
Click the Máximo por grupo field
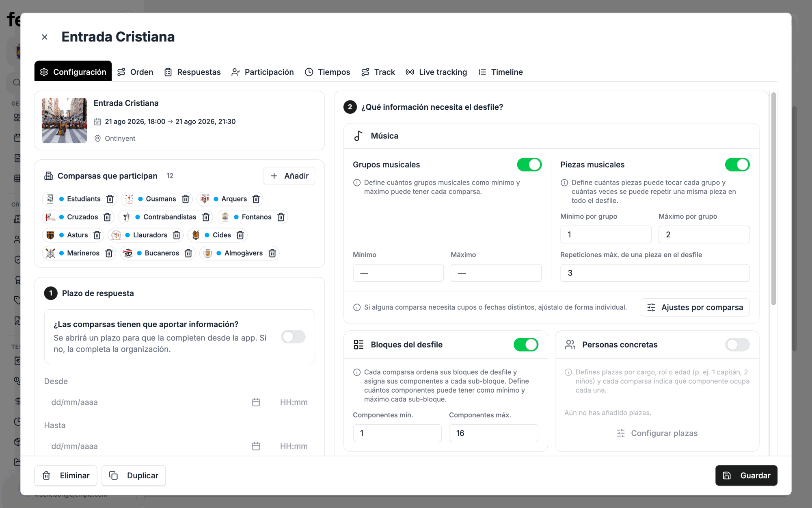click(x=704, y=234)
